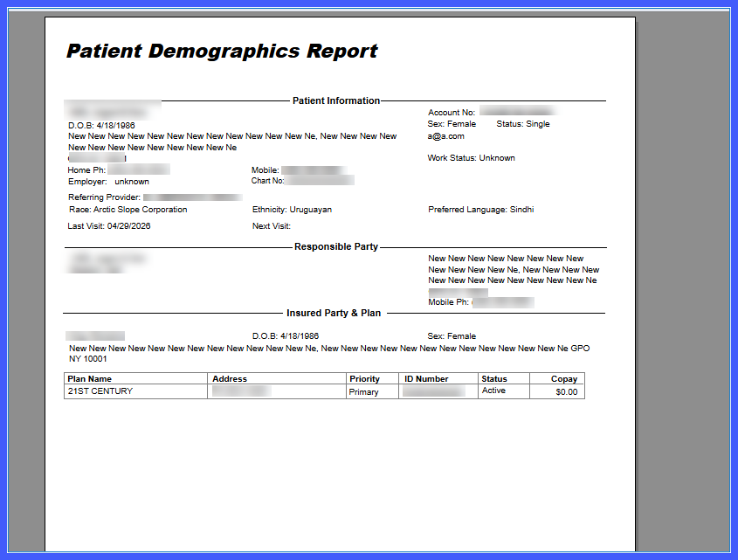The height and width of the screenshot is (560, 738).
Task: Select the Status column header in table
Action: [x=494, y=378]
